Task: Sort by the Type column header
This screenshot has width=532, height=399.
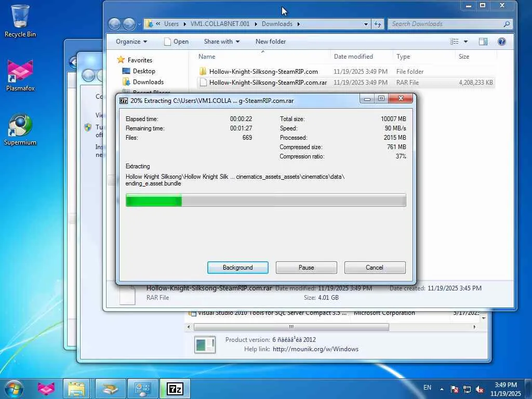Action: click(x=423, y=57)
